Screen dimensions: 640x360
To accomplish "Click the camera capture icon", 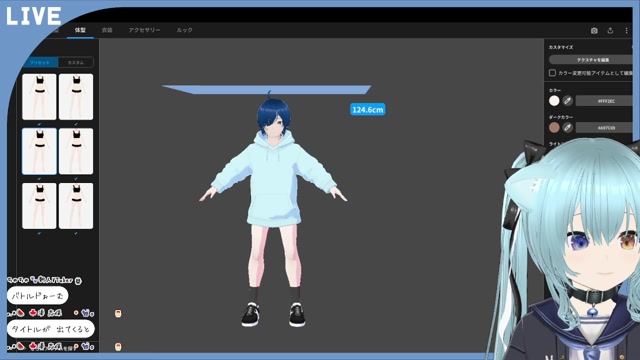I will click(594, 31).
